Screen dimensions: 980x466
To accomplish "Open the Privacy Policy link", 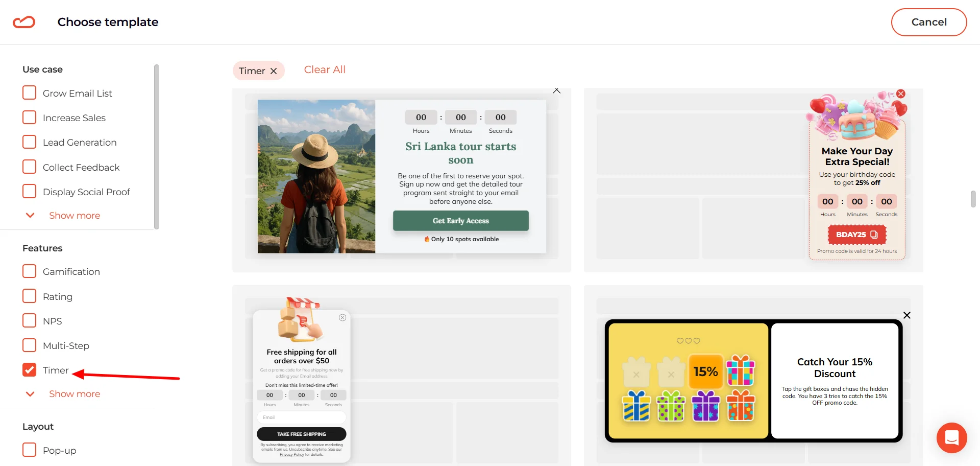I will click(x=291, y=454).
